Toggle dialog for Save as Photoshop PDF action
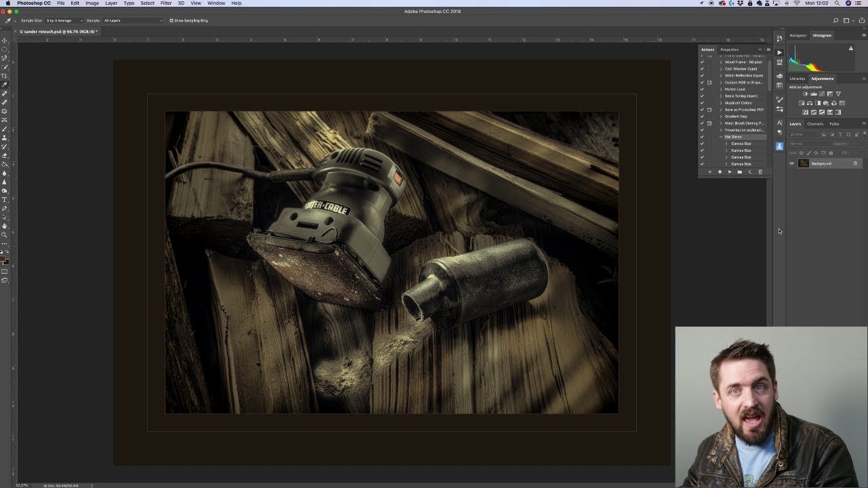This screenshot has height=488, width=868. pyautogui.click(x=709, y=110)
